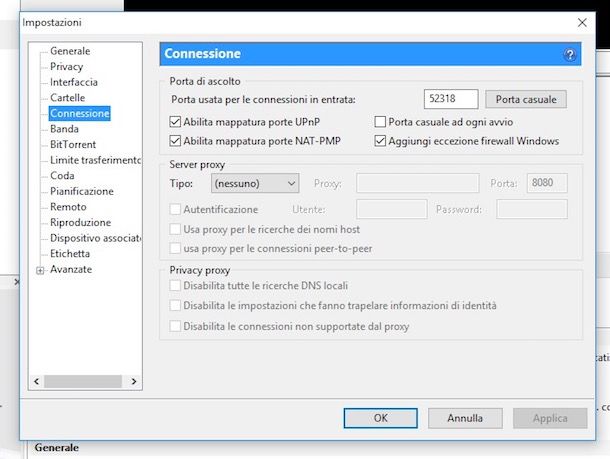Screen dimensions: 610x459
Task: Click the Applica button
Action: point(550,418)
